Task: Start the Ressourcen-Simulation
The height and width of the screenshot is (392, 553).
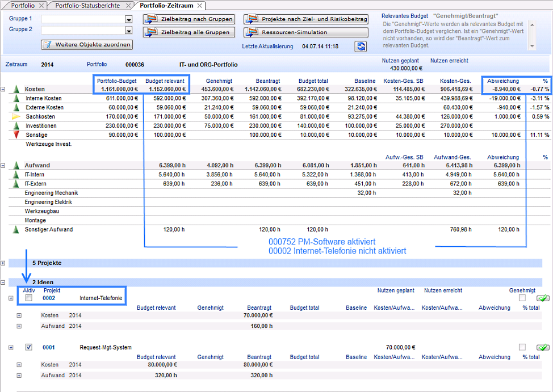Action: coord(306,32)
